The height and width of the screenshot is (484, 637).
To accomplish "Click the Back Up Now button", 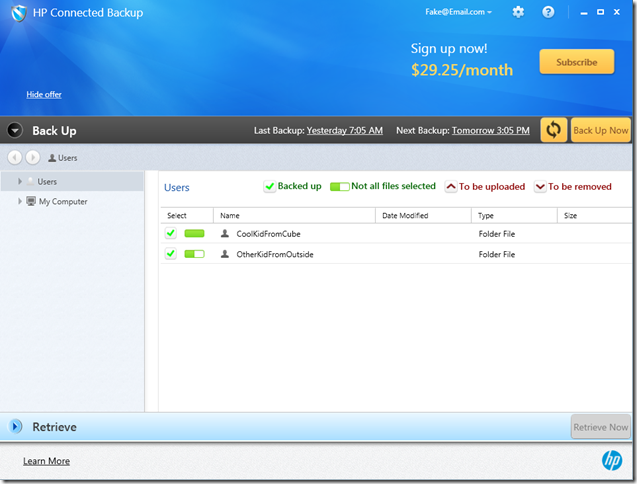I will [601, 130].
